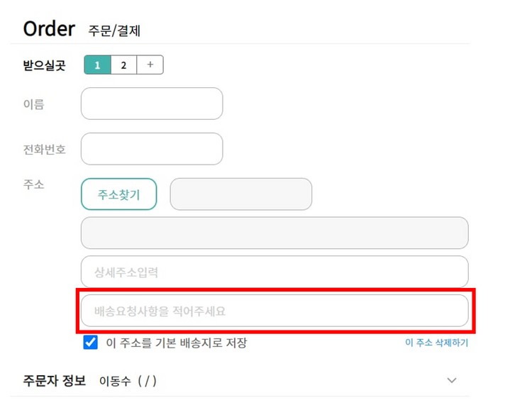Focus the 상세주소입력 field
Viewport: 532px width, 405px height.
[275, 272]
